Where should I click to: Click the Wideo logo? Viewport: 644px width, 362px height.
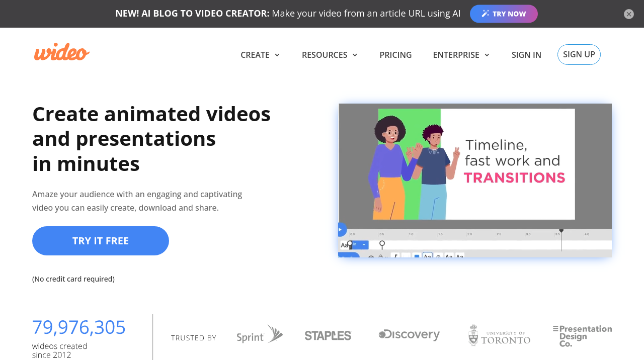[x=61, y=52]
